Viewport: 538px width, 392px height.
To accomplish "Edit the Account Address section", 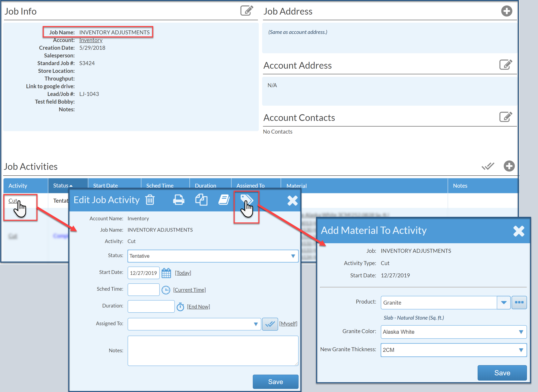I will (x=506, y=65).
